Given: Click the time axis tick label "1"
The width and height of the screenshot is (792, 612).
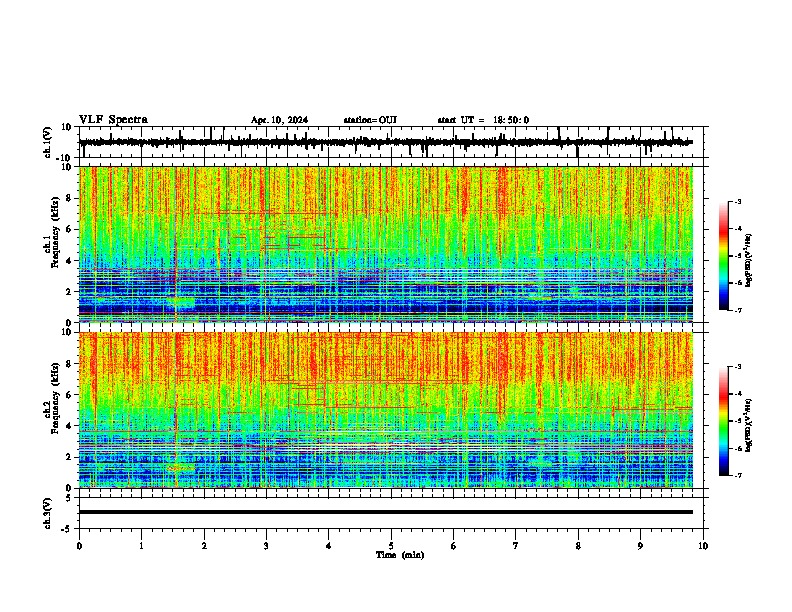Looking at the screenshot, I should (142, 546).
